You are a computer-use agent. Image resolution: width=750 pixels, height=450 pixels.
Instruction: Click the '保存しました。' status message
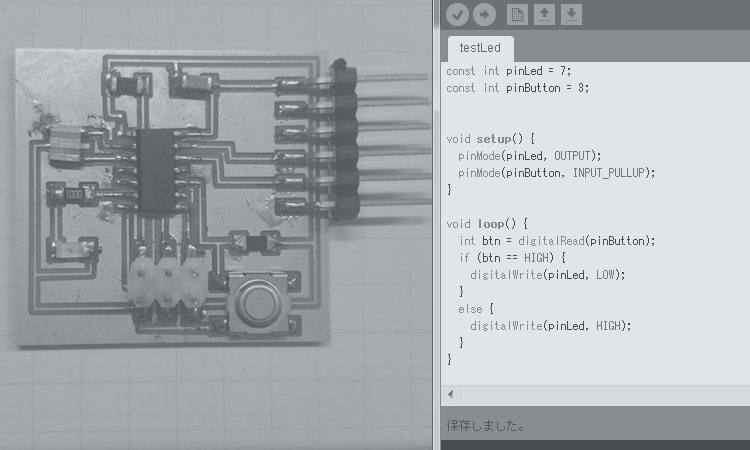coord(485,426)
